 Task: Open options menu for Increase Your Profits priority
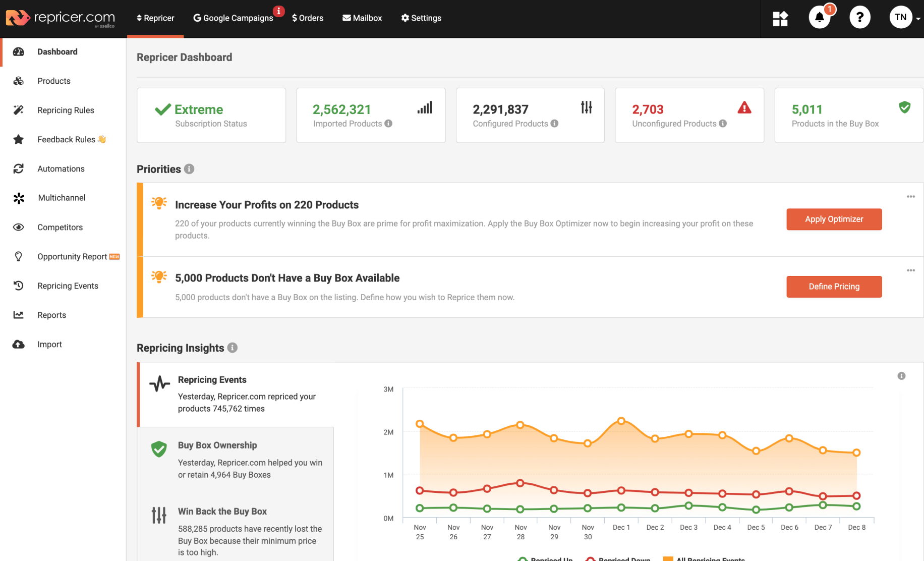tap(911, 197)
